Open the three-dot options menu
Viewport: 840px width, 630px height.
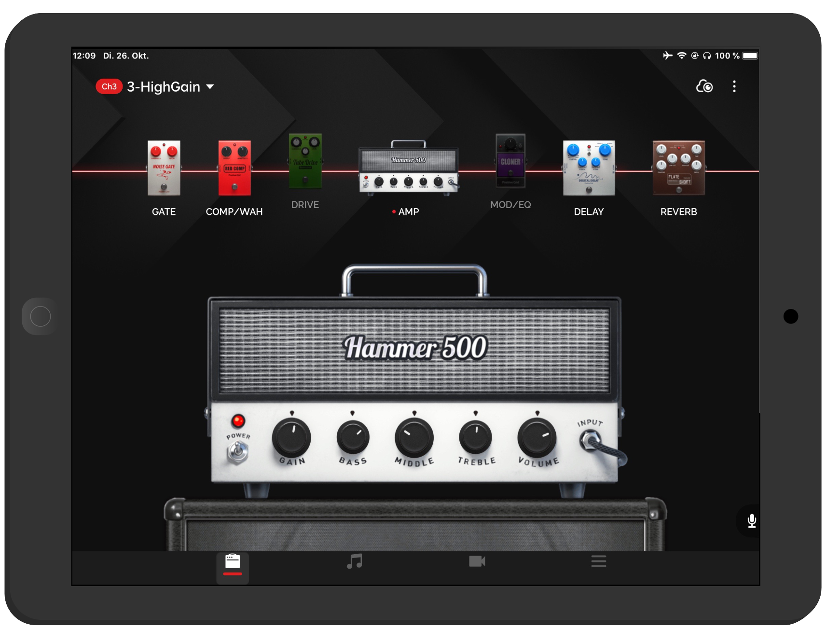[734, 86]
